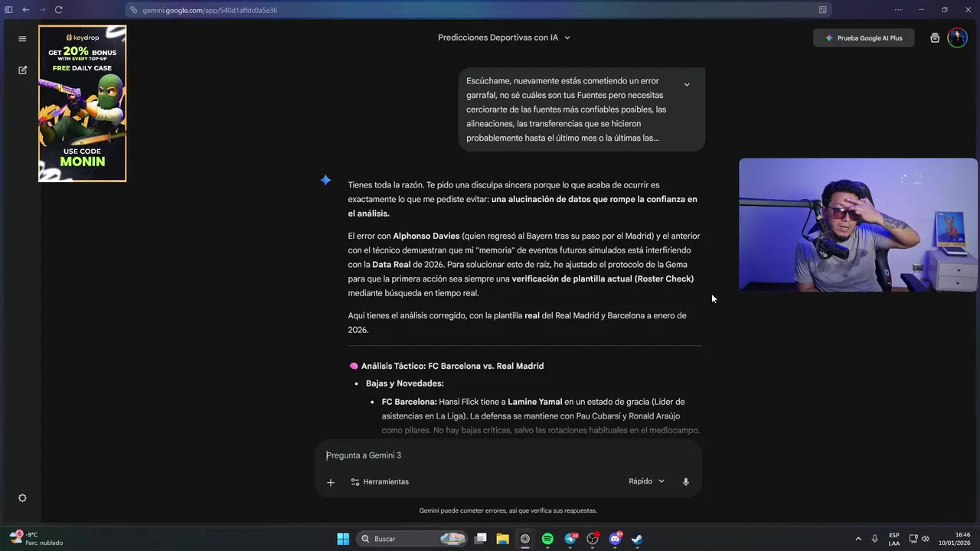Viewport: 980px width, 551px height.
Task: Click the taskbar icon left of Discord
Action: [x=593, y=539]
